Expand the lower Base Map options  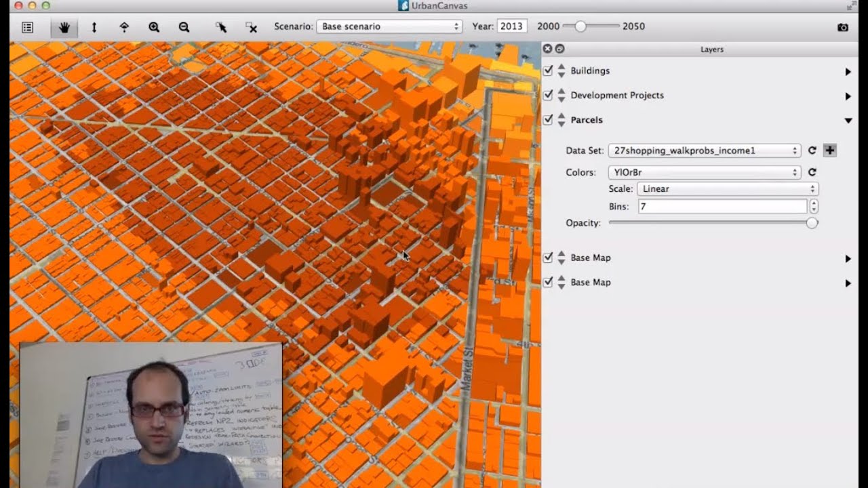[x=848, y=283]
